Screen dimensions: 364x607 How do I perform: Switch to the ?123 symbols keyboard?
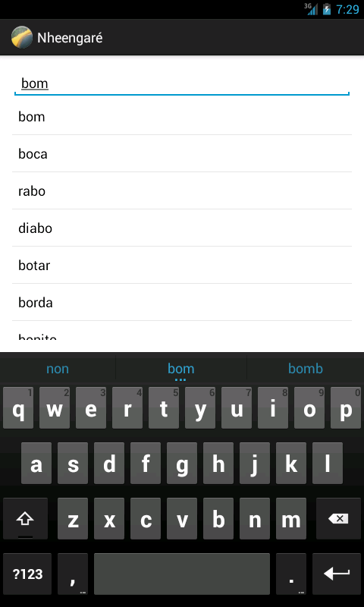coord(27,574)
